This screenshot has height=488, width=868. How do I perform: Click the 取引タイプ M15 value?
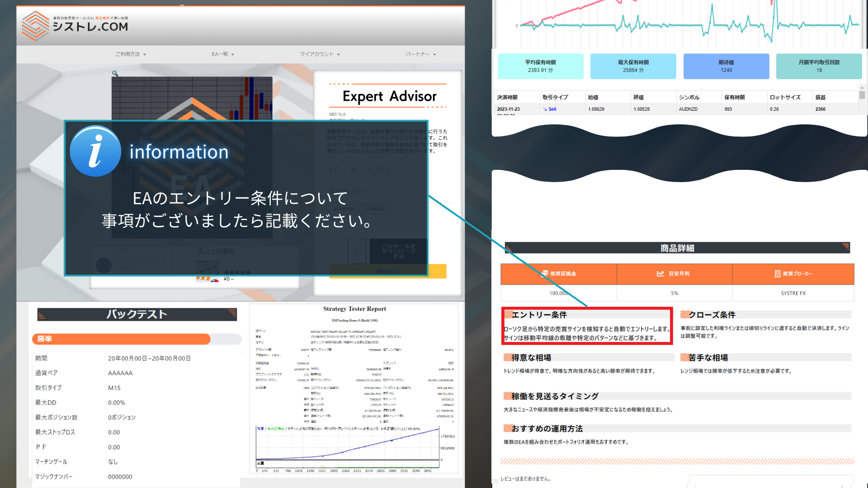point(114,388)
